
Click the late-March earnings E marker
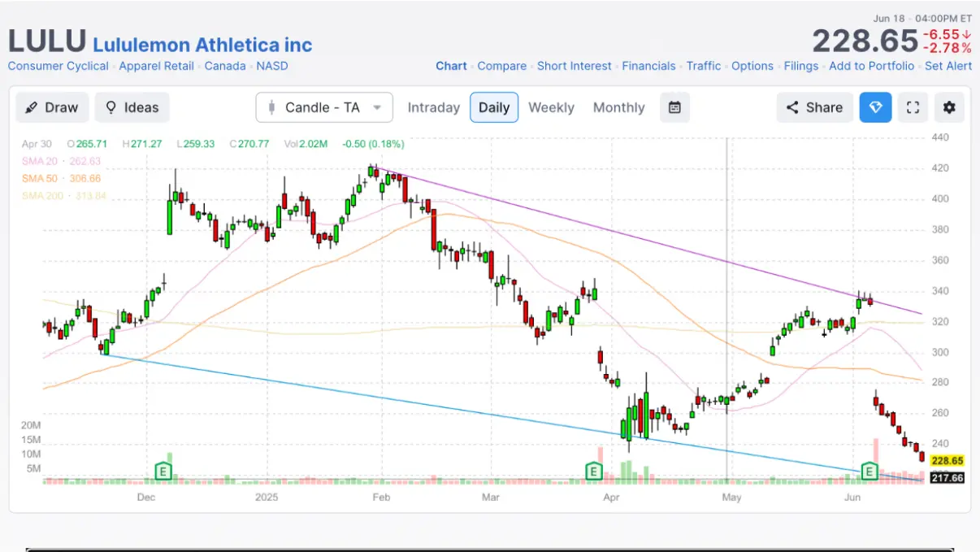594,471
